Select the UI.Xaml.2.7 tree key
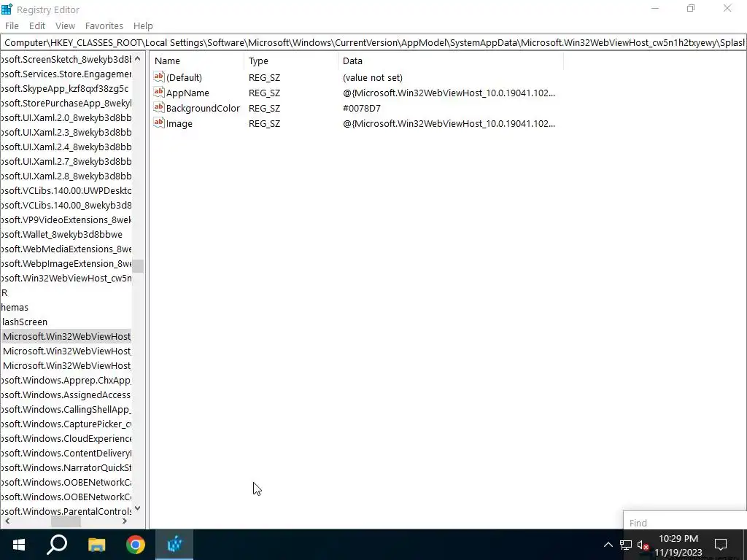The height and width of the screenshot is (560, 747). click(66, 161)
